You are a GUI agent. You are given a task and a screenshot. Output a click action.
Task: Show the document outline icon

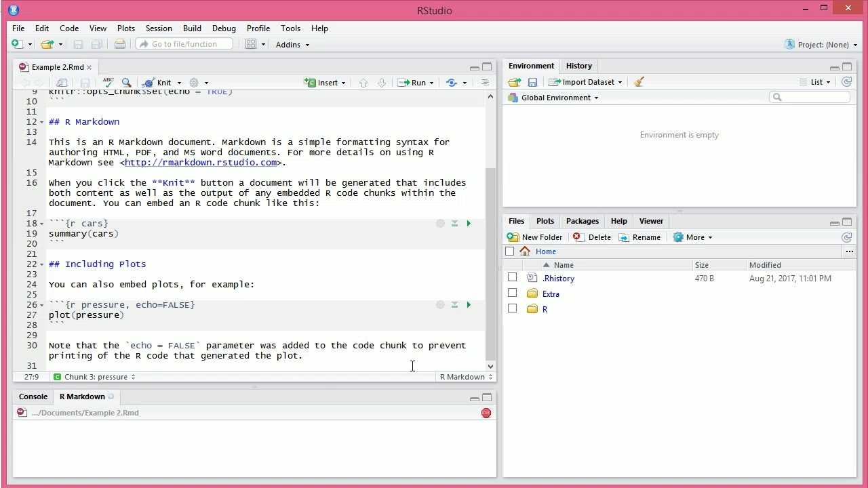tap(485, 83)
